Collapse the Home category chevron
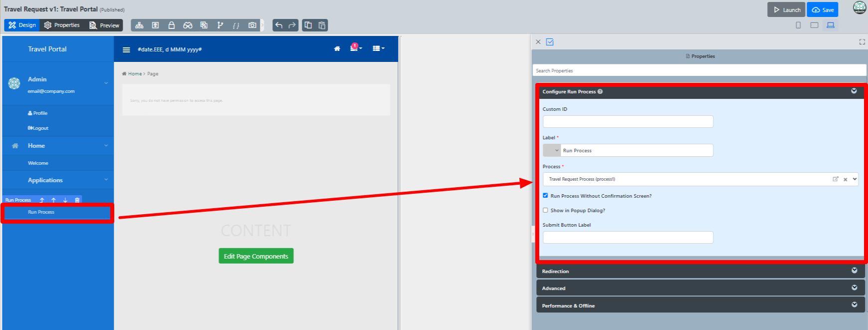This screenshot has width=868, height=330. 106,145
